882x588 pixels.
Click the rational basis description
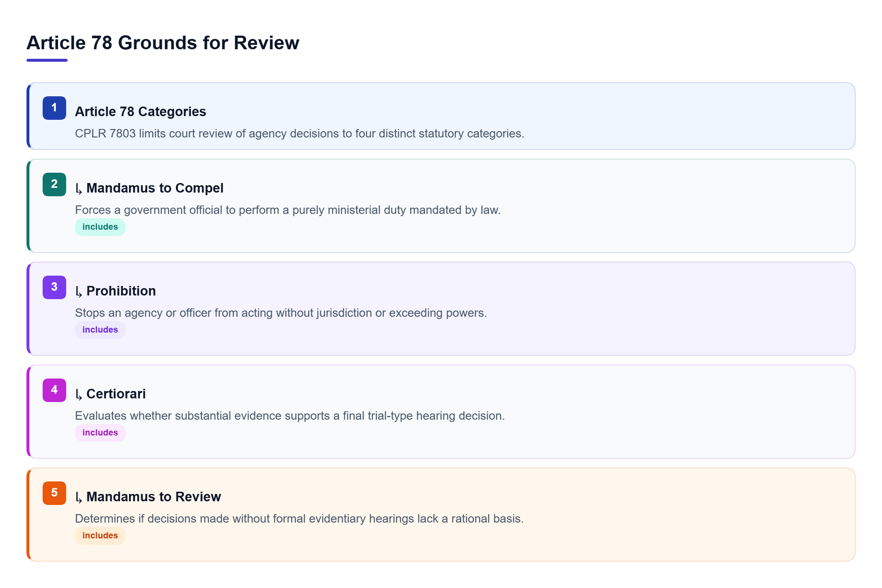pos(299,519)
